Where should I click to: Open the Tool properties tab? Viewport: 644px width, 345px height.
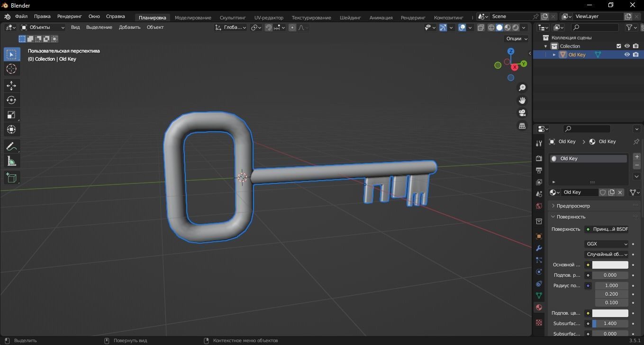pyautogui.click(x=539, y=143)
